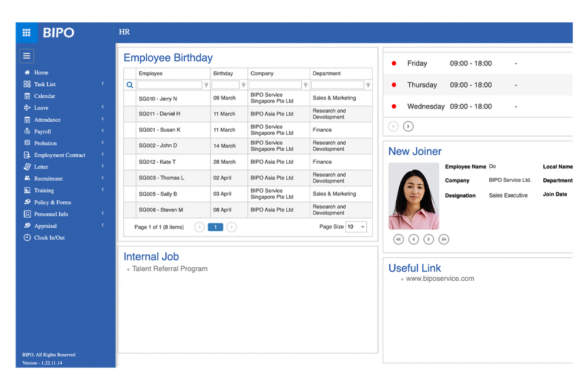Click next arrow under the work schedule
588x392 pixels.
point(409,127)
